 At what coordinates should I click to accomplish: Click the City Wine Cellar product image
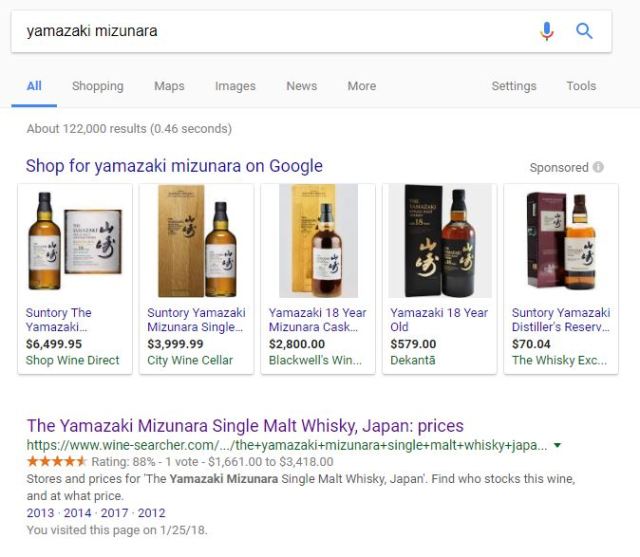click(197, 241)
